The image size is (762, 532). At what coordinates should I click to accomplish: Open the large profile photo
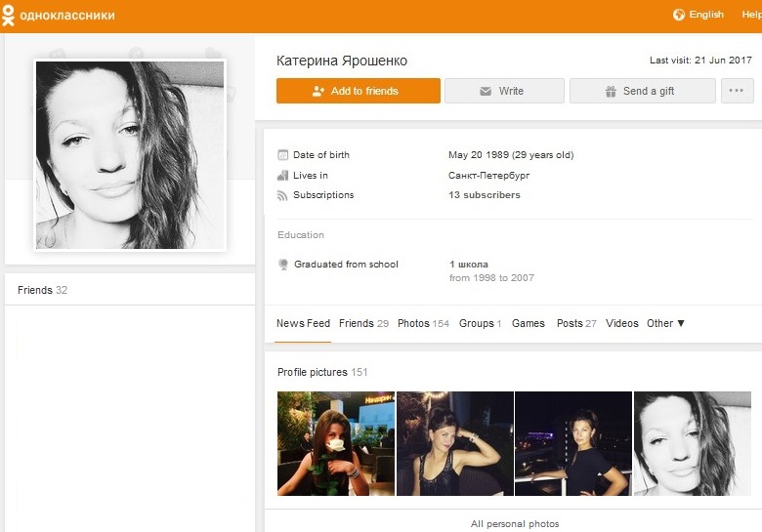coord(130,155)
